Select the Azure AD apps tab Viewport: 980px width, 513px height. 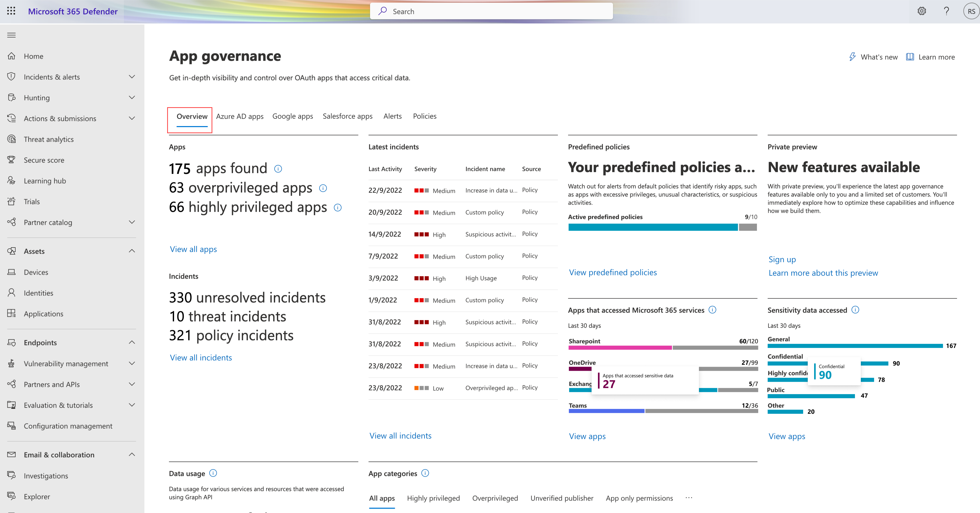[x=239, y=116]
